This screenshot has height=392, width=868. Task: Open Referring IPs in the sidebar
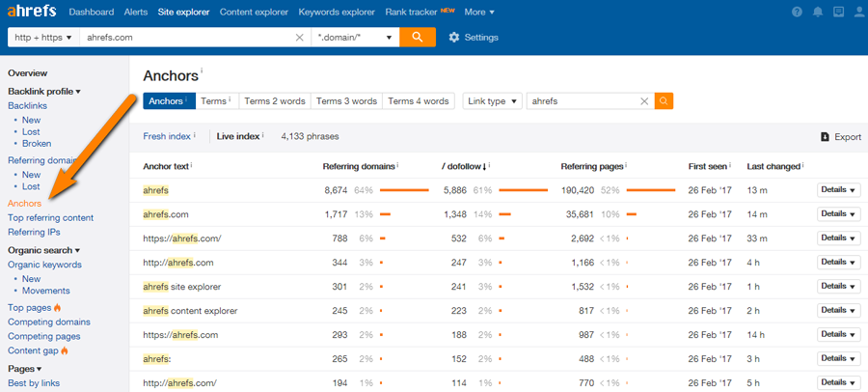pyautogui.click(x=35, y=233)
